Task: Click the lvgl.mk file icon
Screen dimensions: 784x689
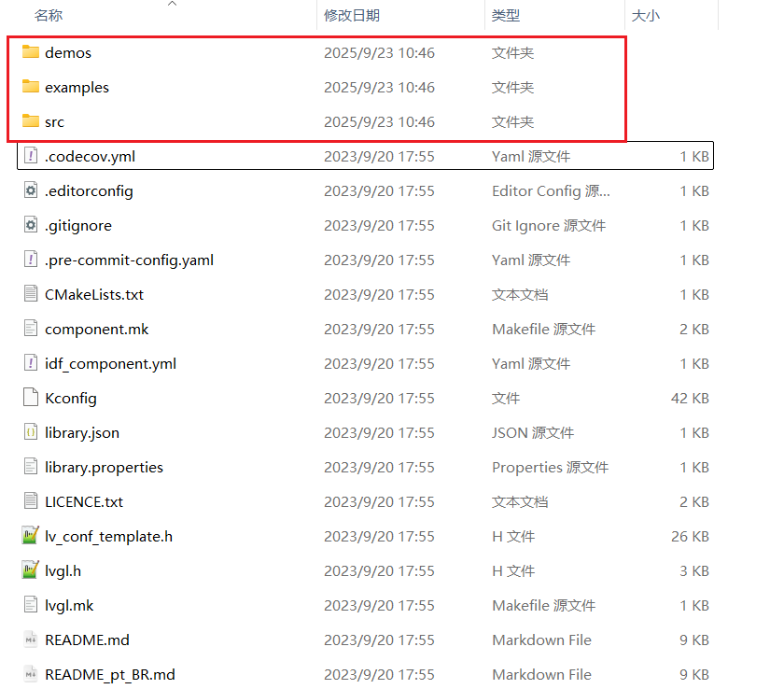Action: click(x=31, y=604)
